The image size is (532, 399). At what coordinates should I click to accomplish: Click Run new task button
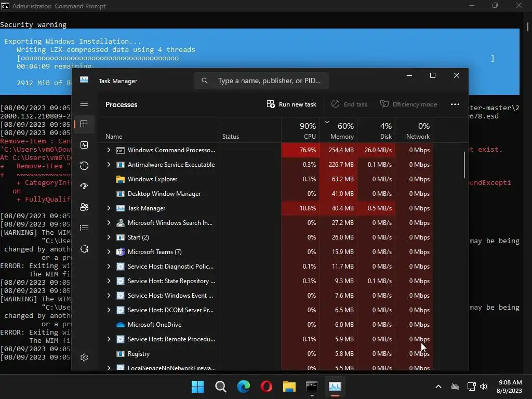[291, 104]
